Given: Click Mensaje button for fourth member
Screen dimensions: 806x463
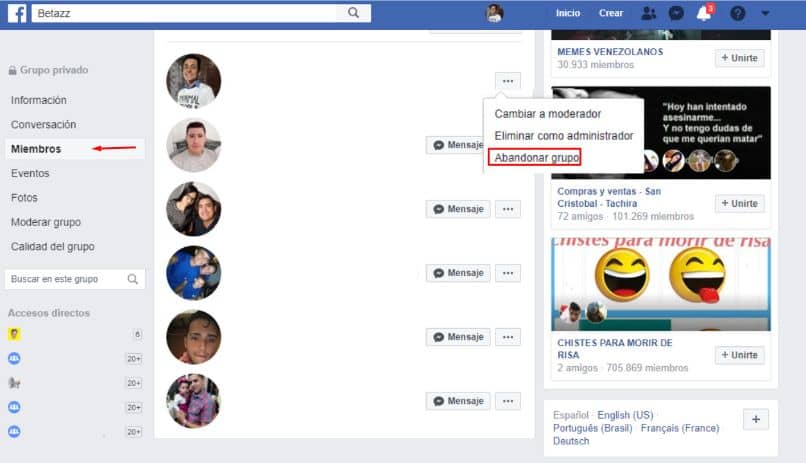Looking at the screenshot, I should (458, 273).
